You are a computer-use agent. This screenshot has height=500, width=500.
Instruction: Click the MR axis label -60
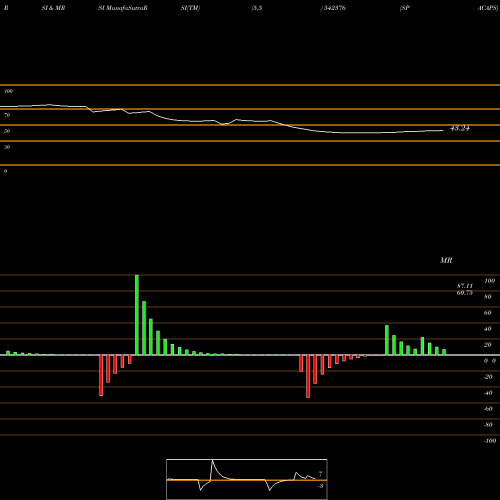click(488, 409)
